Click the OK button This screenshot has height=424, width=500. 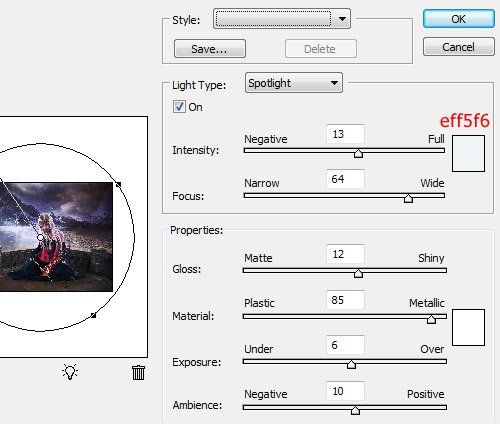pyautogui.click(x=459, y=19)
